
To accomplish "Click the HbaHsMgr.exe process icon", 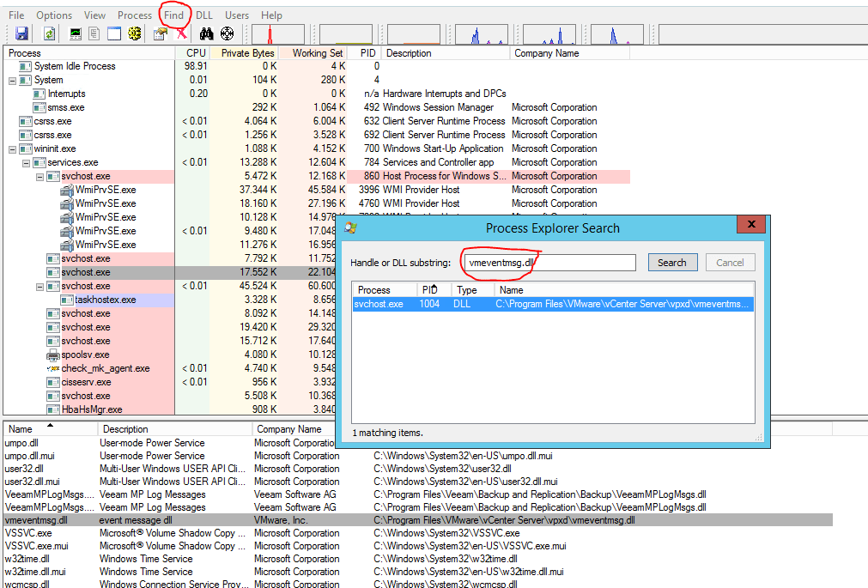I will (x=53, y=409).
